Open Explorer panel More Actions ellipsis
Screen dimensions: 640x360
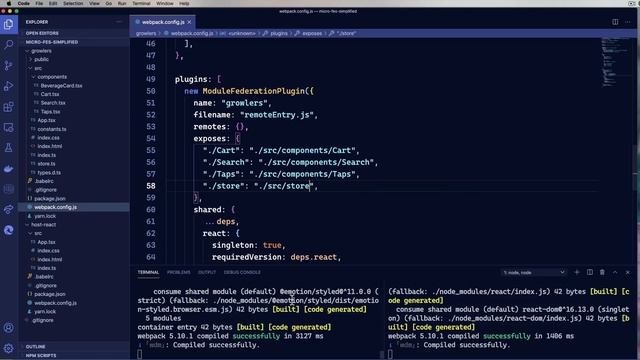coord(119,22)
